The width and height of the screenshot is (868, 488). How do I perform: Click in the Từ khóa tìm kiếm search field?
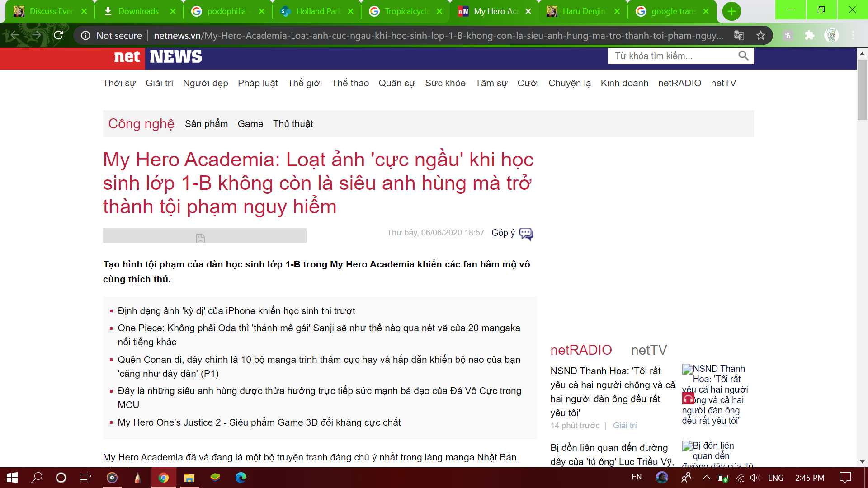coord(671,56)
